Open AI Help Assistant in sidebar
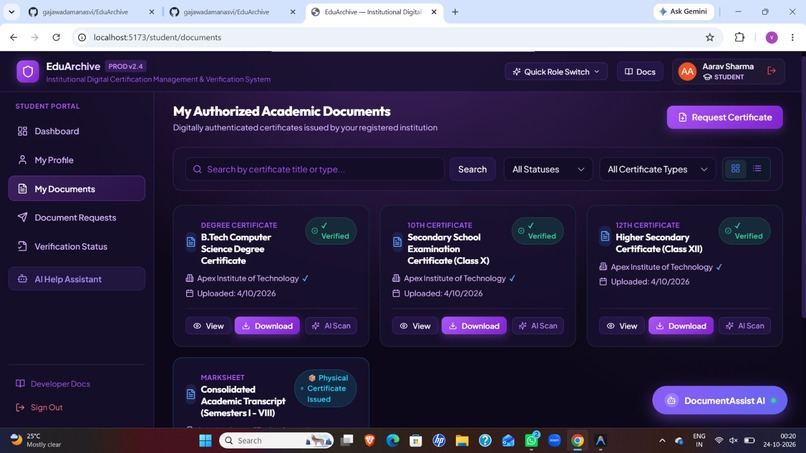The width and height of the screenshot is (806, 453). pos(77,279)
